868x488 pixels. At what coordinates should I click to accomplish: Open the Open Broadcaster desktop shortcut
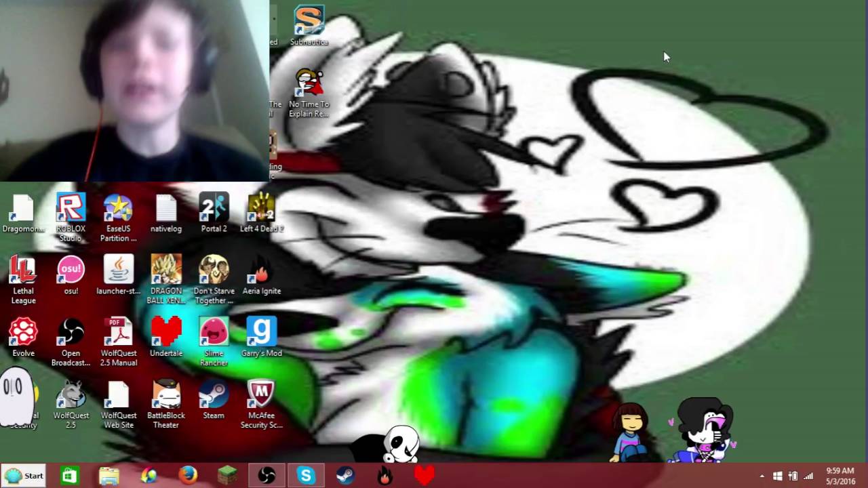pos(71,342)
